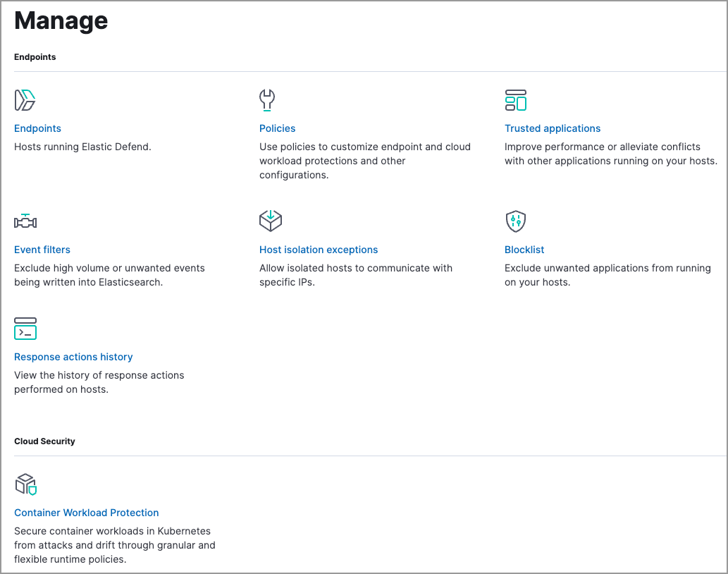Open the Event filters page
The width and height of the screenshot is (728, 574).
(x=42, y=250)
